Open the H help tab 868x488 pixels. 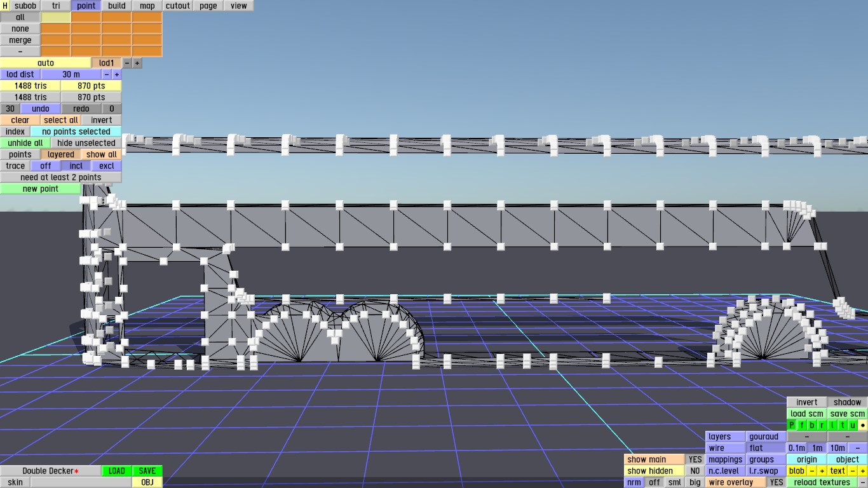click(5, 6)
